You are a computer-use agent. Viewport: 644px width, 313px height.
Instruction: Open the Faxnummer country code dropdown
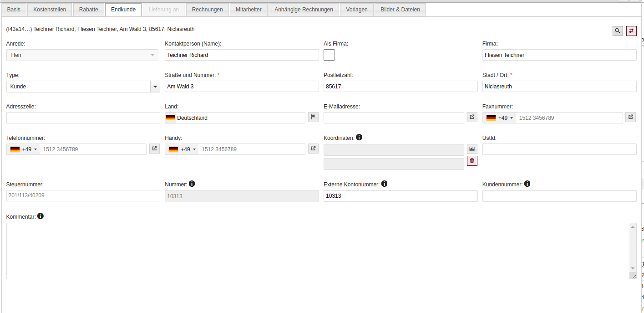pyautogui.click(x=499, y=118)
